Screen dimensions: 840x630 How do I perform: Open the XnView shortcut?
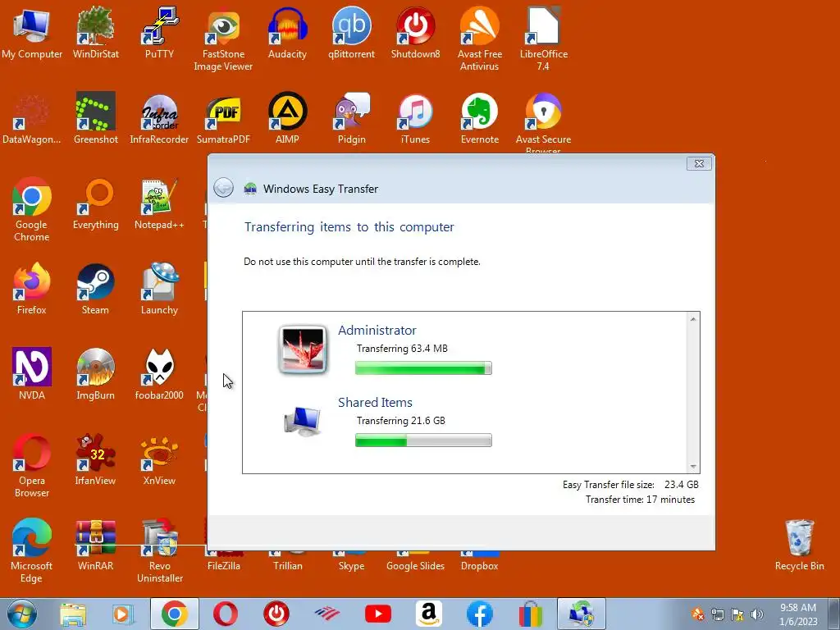[x=159, y=459]
